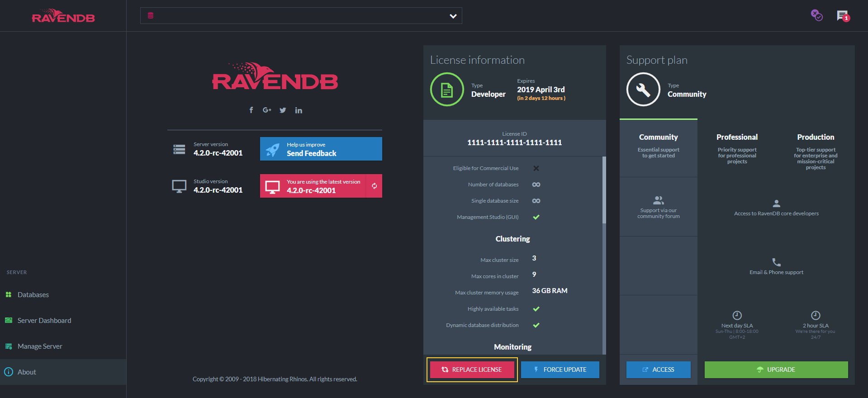The image size is (868, 398).
Task: Select the Production support plan heading
Action: point(816,137)
